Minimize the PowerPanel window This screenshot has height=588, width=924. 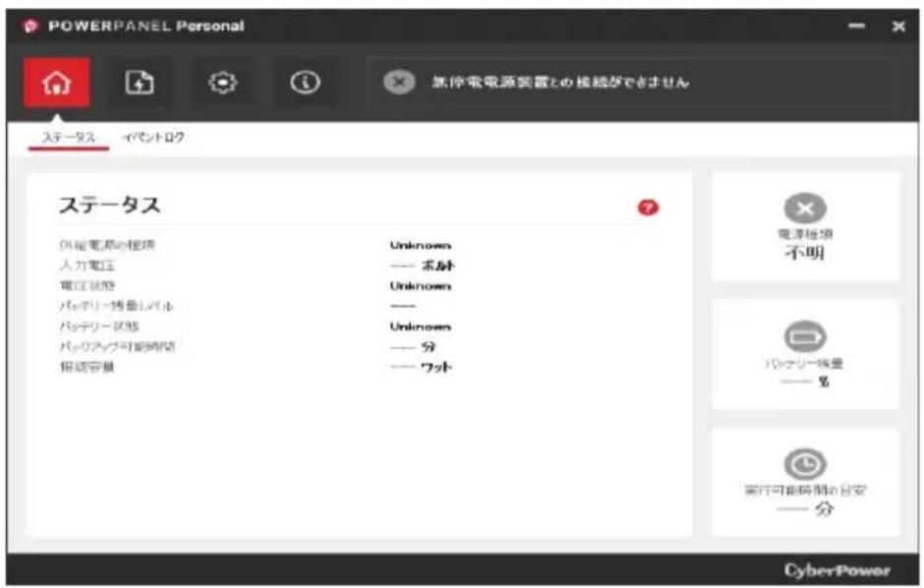coord(856,26)
